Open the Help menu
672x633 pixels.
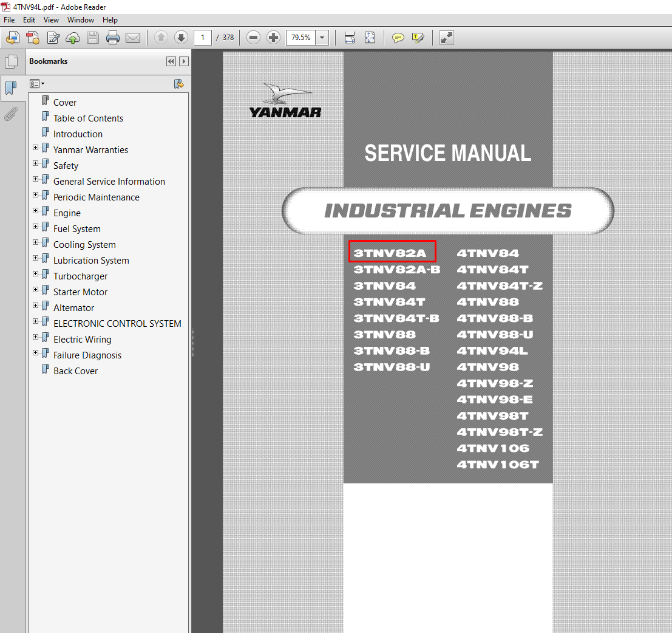click(x=110, y=20)
